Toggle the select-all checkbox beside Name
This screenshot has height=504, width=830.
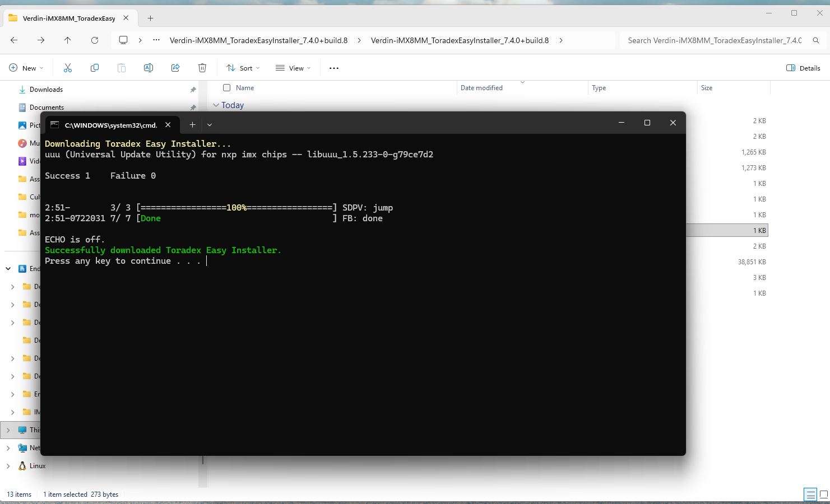point(227,88)
